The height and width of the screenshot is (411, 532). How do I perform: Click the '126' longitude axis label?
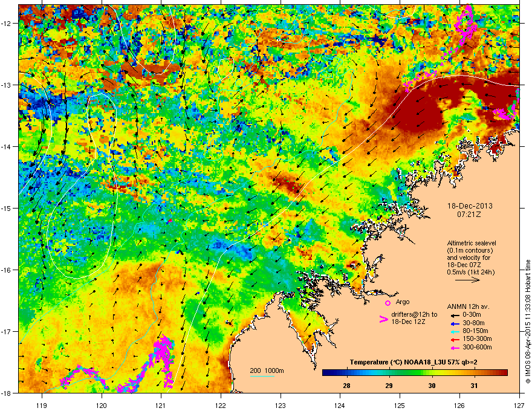click(459, 405)
